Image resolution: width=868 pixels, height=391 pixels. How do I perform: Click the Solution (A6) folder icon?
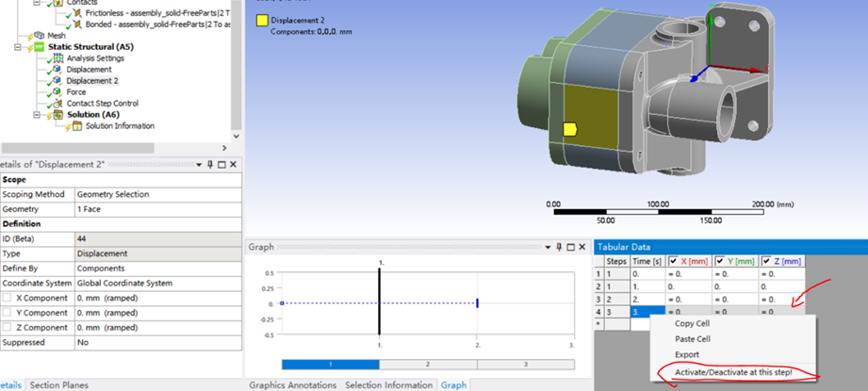(58, 115)
